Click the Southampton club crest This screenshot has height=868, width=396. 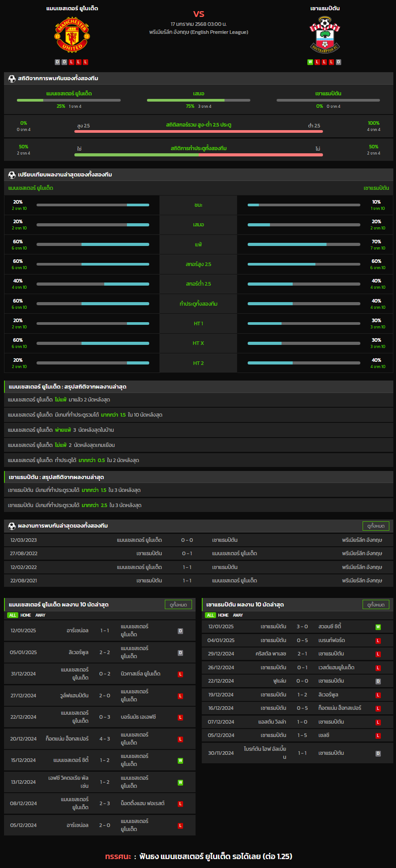click(325, 35)
